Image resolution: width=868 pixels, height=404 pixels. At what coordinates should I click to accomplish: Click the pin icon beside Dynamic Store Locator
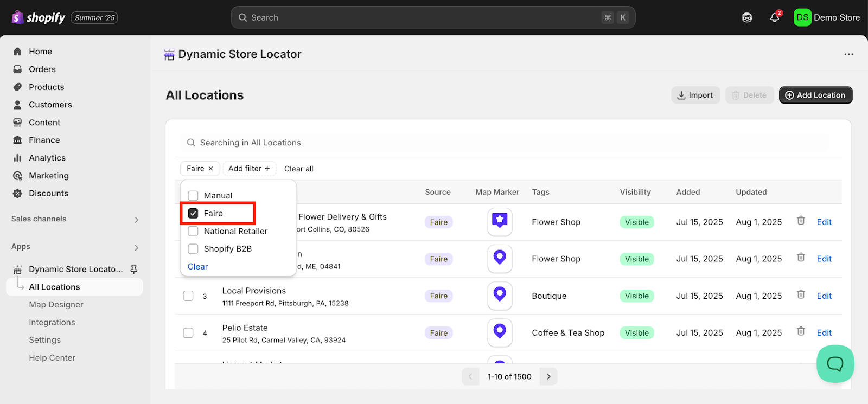[134, 269]
